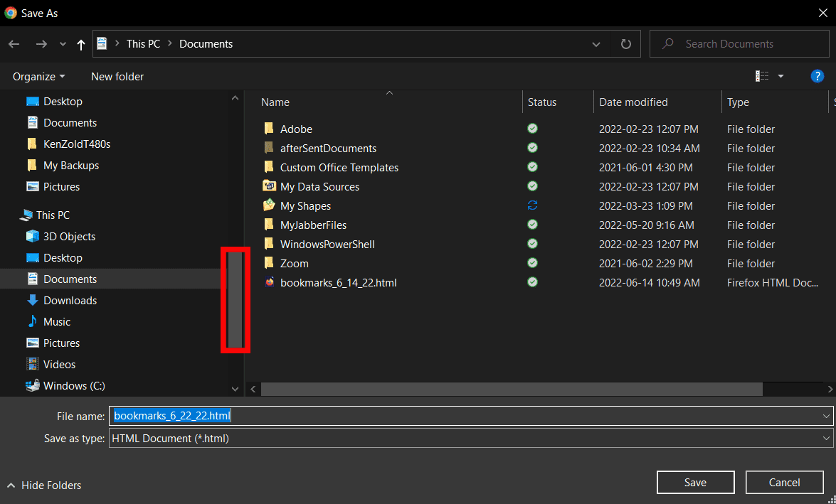The height and width of the screenshot is (504, 836).
Task: Click This PC in the address bar
Action: tap(143, 44)
